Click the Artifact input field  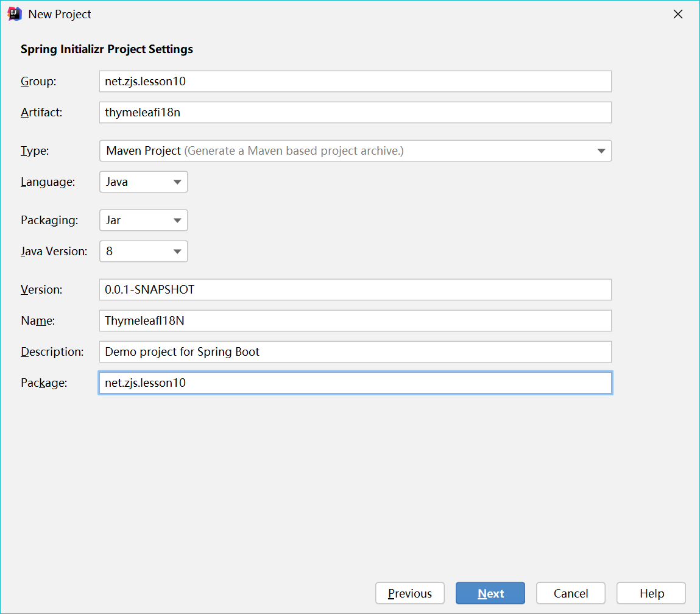[x=355, y=113]
